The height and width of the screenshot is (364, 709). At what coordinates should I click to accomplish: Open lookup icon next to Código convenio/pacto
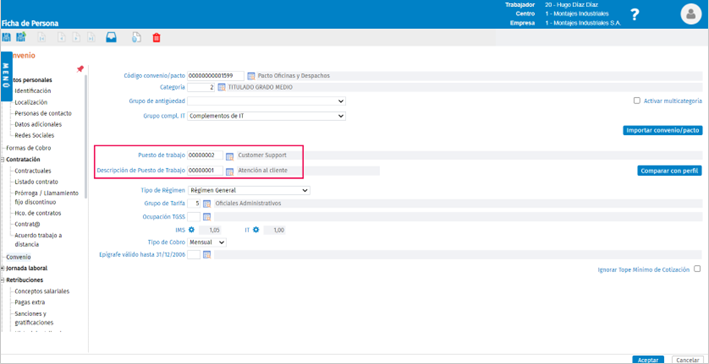tap(251, 76)
